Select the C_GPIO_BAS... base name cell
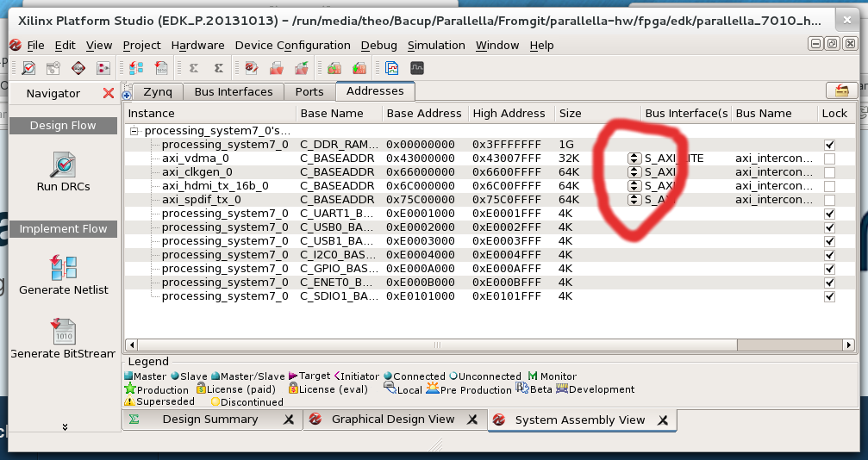The image size is (868, 460). tap(340, 269)
